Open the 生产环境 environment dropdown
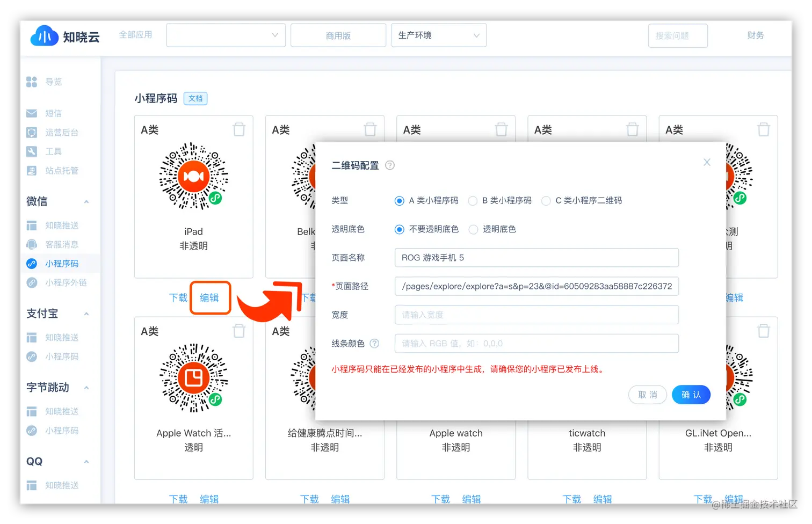 tap(438, 35)
